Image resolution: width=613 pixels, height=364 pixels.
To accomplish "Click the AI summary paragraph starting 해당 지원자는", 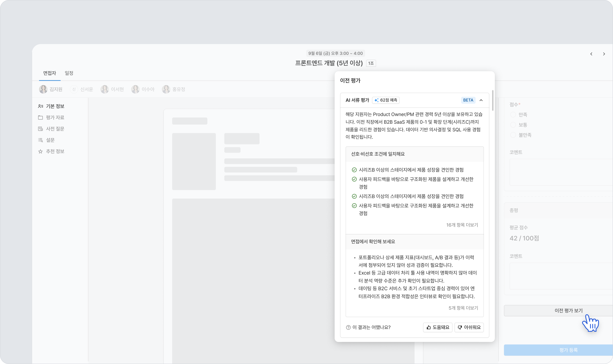I will (x=414, y=126).
